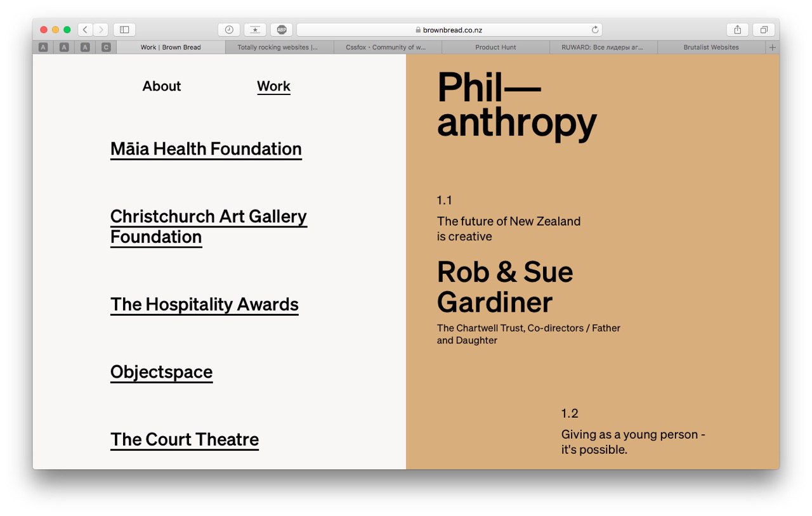
Task: Add a new tab with plus icon
Action: point(772,48)
